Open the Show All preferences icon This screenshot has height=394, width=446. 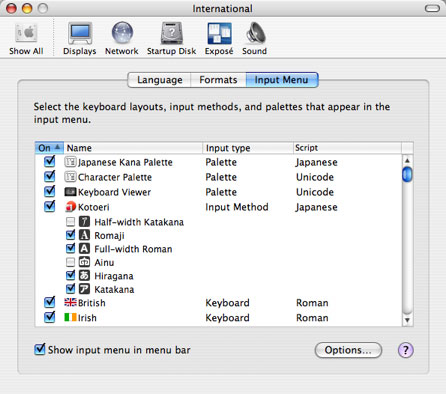coord(26,39)
